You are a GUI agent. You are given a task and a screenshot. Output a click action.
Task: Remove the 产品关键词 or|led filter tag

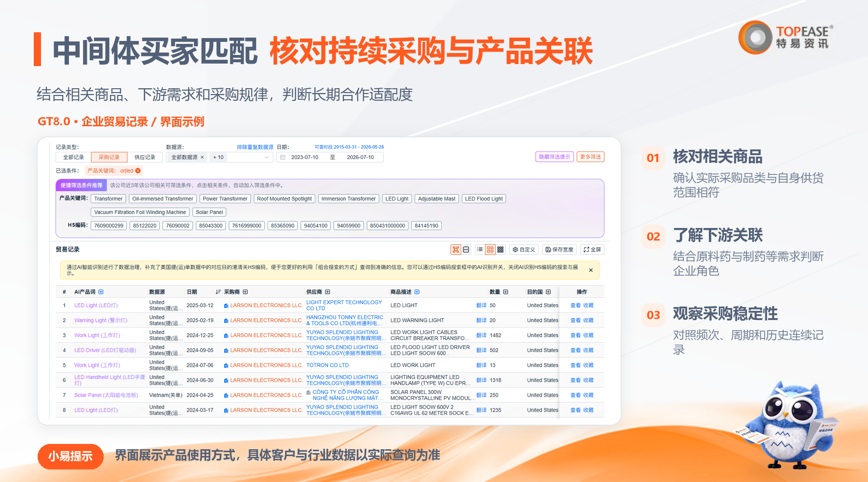138,171
